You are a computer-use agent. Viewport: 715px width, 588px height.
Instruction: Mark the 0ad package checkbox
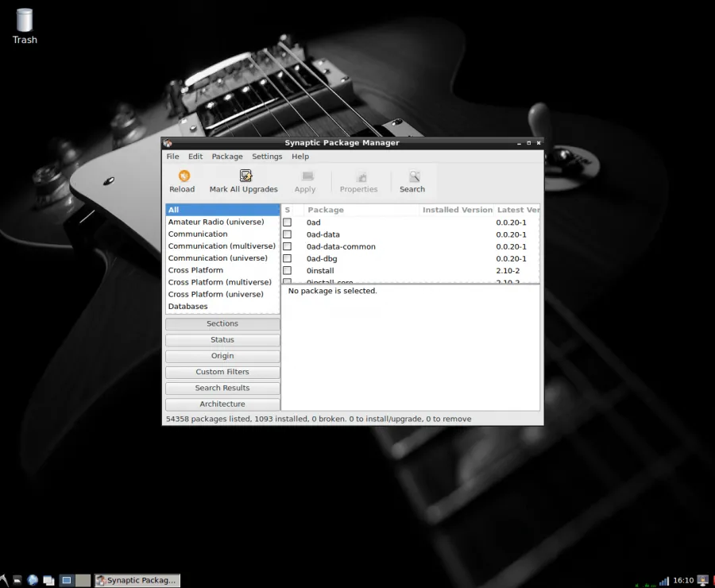pyautogui.click(x=288, y=222)
